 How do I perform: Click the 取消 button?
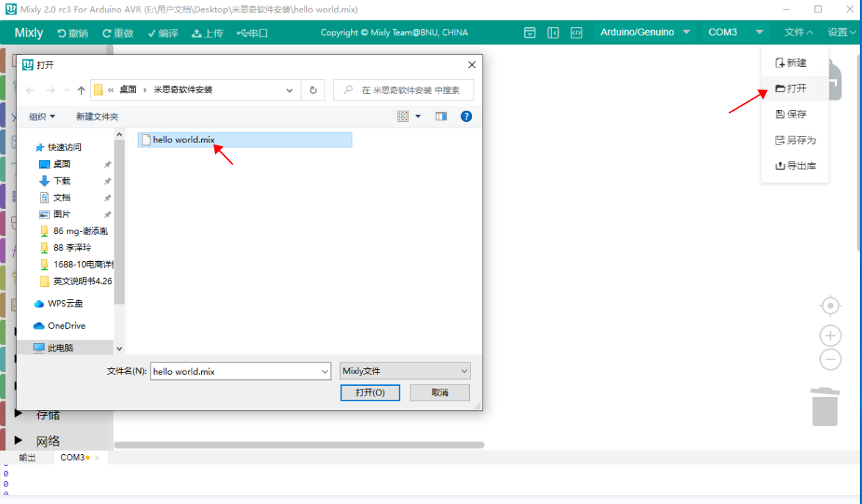439,392
